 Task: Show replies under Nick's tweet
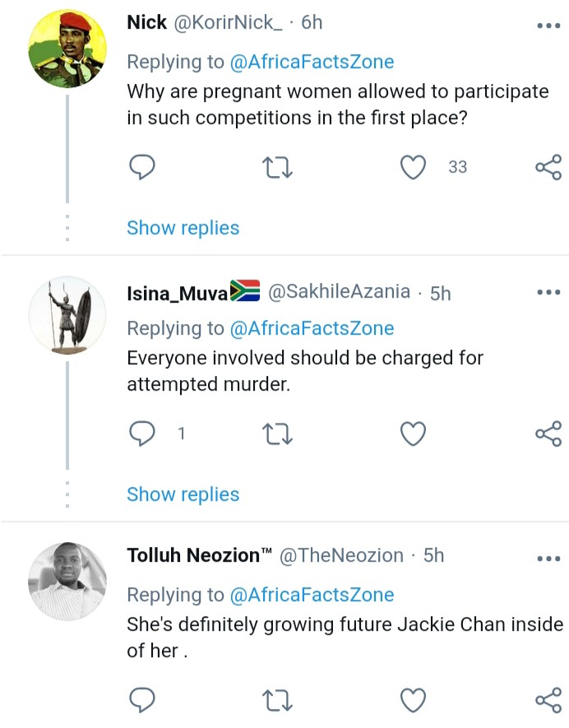click(x=183, y=228)
